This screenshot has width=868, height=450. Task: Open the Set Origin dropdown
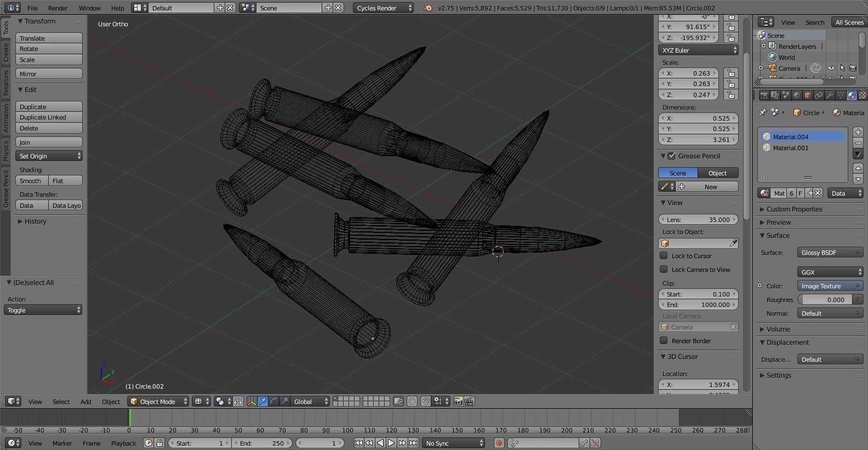(x=49, y=156)
